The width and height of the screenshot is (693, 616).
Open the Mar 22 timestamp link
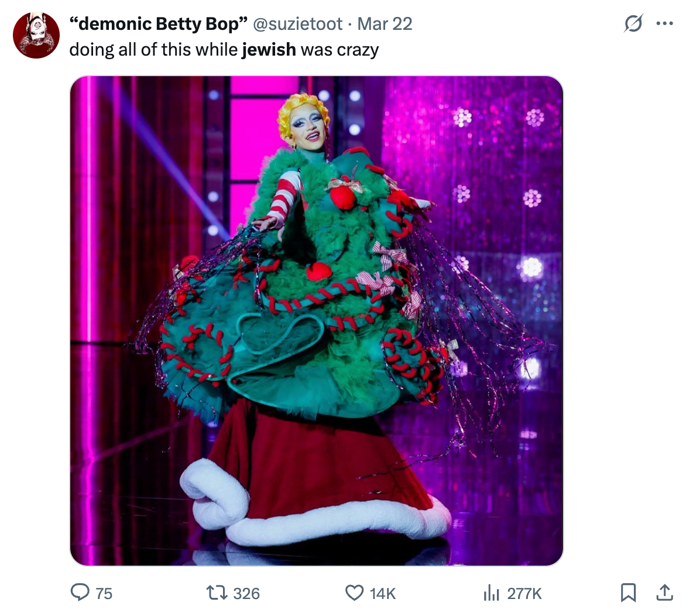[385, 24]
